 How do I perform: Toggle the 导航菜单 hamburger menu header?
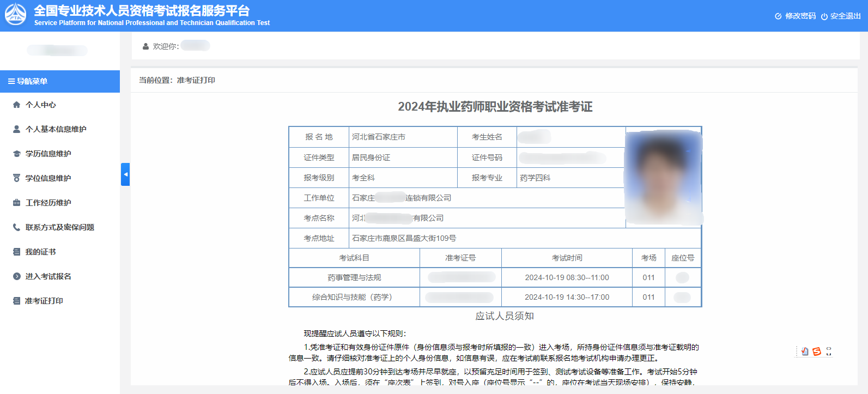click(x=27, y=81)
